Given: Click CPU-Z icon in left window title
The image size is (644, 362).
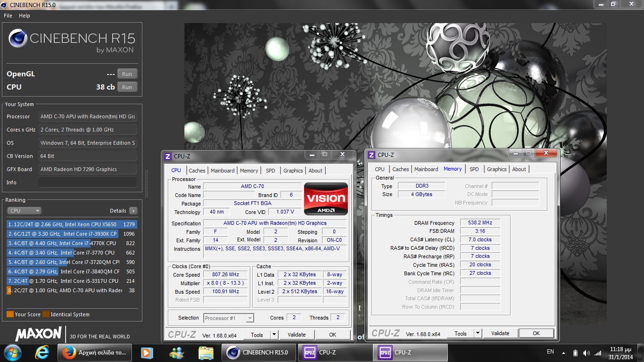Looking at the screenshot, I should click(168, 156).
